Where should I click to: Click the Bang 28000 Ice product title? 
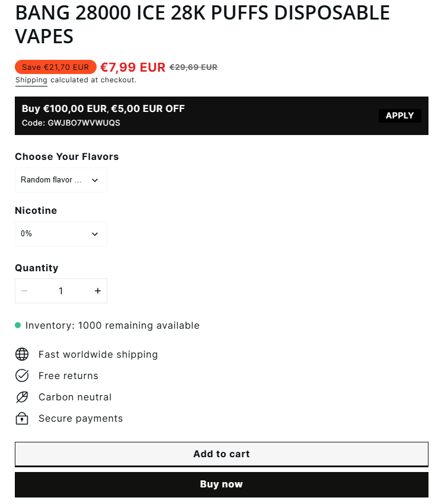click(x=202, y=24)
